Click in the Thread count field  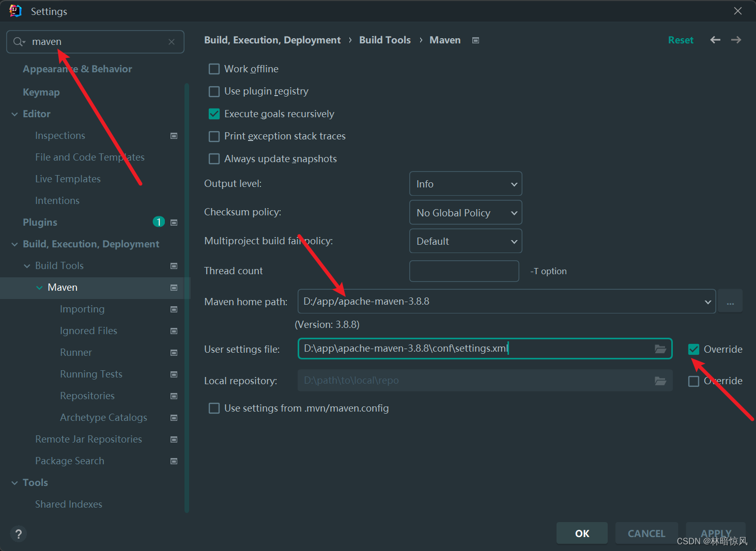coord(464,271)
